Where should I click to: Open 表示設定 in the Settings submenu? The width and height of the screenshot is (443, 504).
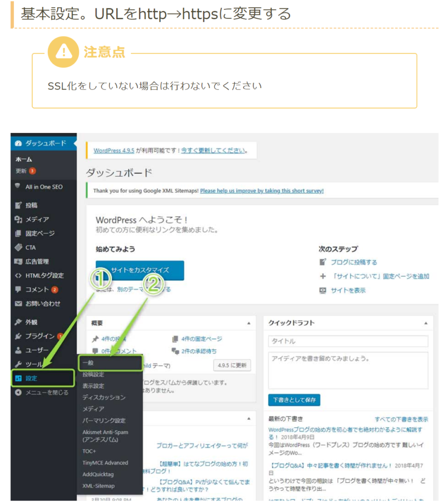[x=93, y=386]
